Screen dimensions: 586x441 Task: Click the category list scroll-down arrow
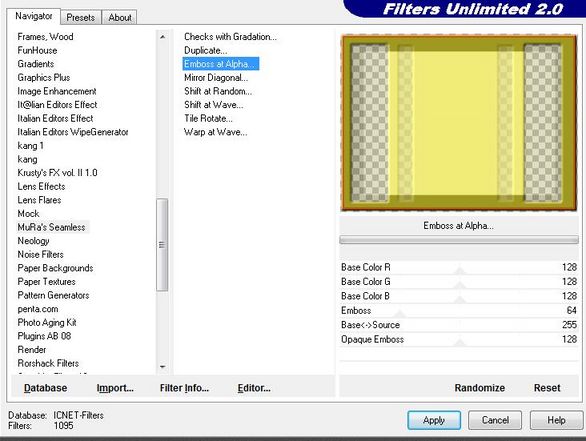[x=162, y=367]
